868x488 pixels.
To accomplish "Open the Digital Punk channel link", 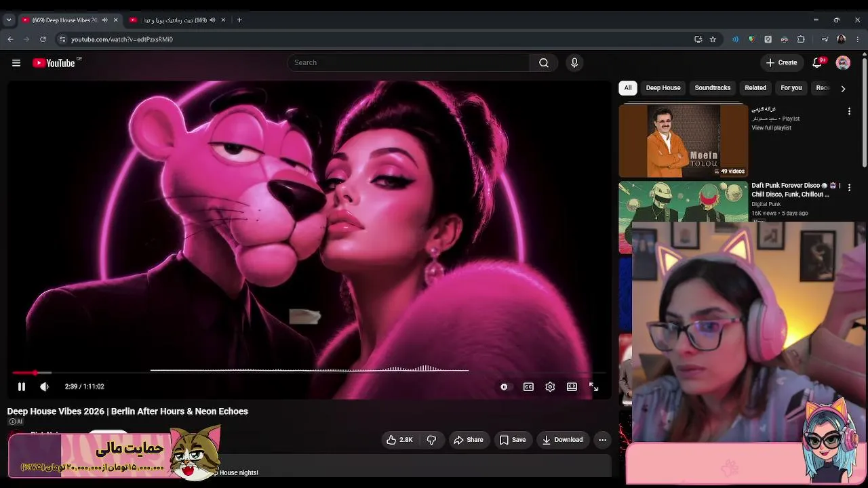I will tap(766, 204).
